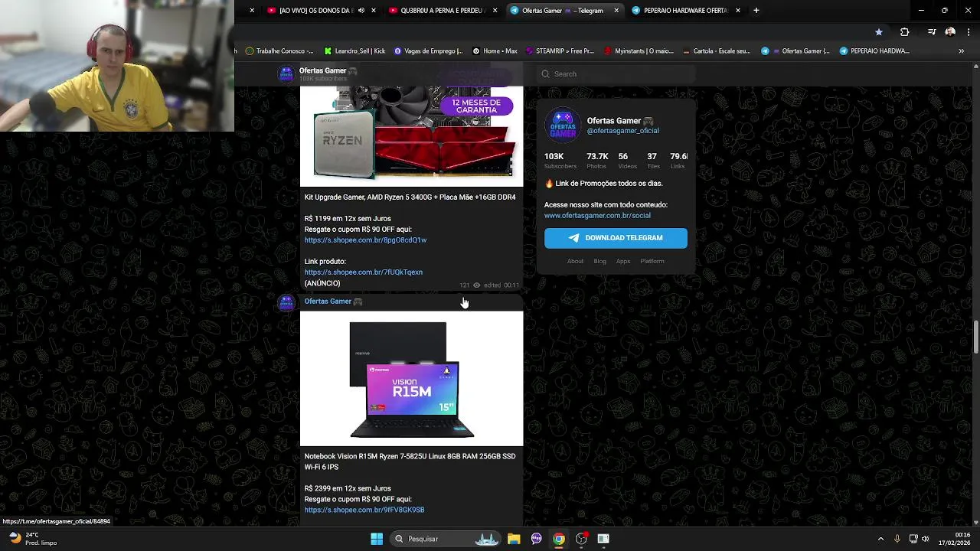The width and height of the screenshot is (980, 551).
Task: Click the 56 Videos counter
Action: pyautogui.click(x=627, y=161)
